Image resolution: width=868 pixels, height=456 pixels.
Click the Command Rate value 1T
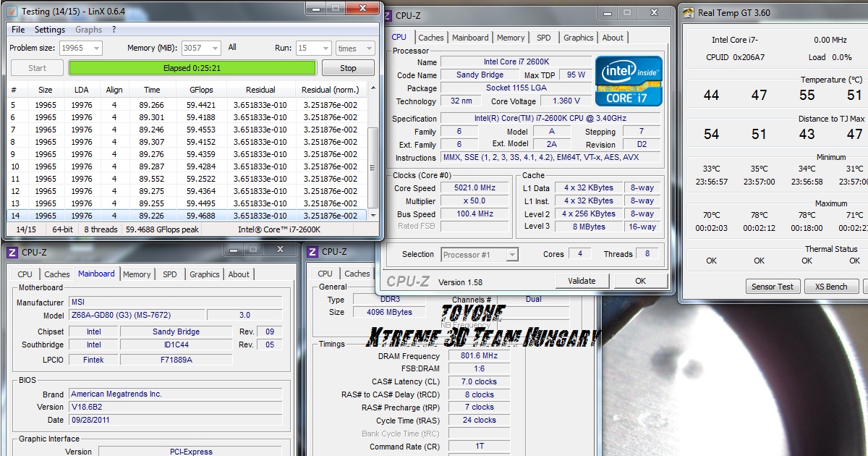[x=478, y=447]
